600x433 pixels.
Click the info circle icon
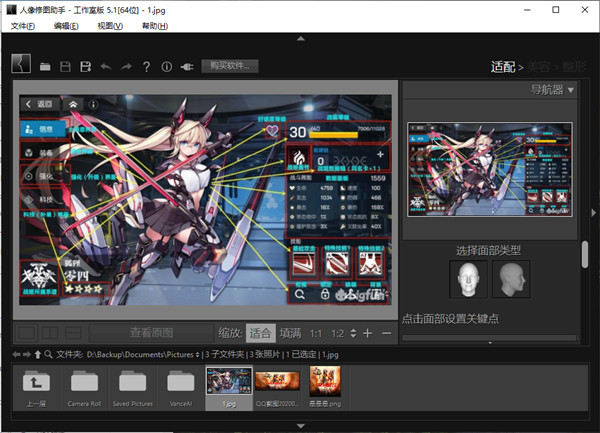166,67
